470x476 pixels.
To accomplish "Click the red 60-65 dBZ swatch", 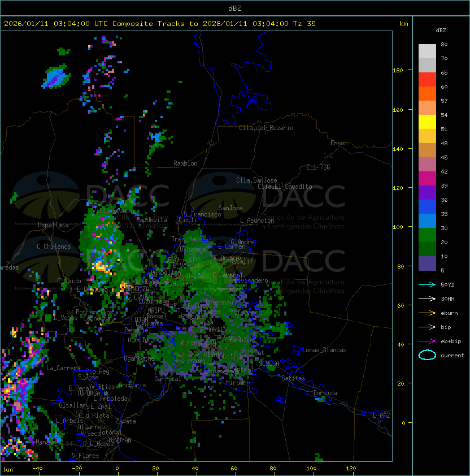I will click(x=427, y=80).
